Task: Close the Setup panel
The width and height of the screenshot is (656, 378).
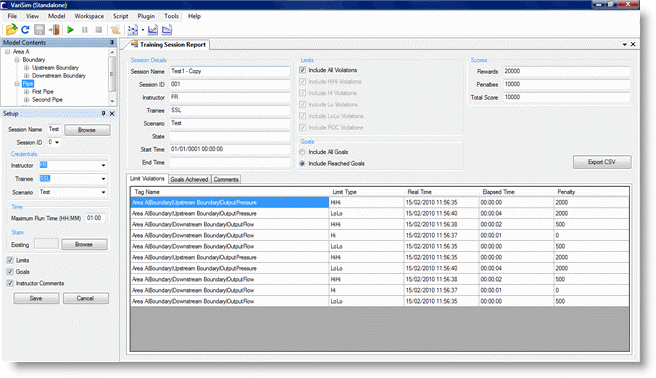Action: point(112,113)
